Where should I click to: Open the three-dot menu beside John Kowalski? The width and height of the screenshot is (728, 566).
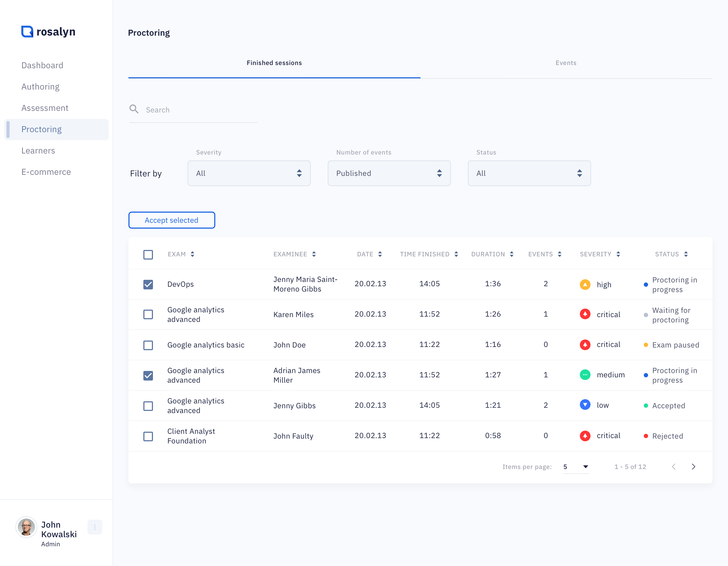tap(95, 527)
